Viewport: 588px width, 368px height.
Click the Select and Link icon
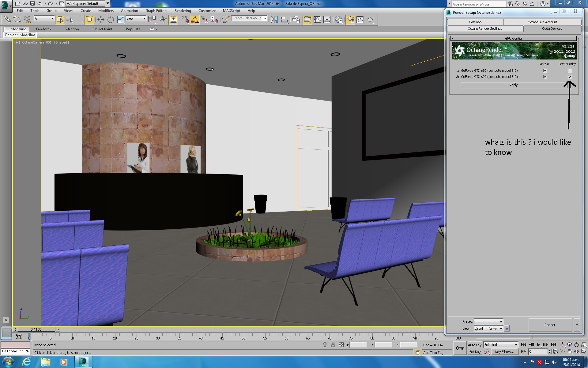(7, 20)
